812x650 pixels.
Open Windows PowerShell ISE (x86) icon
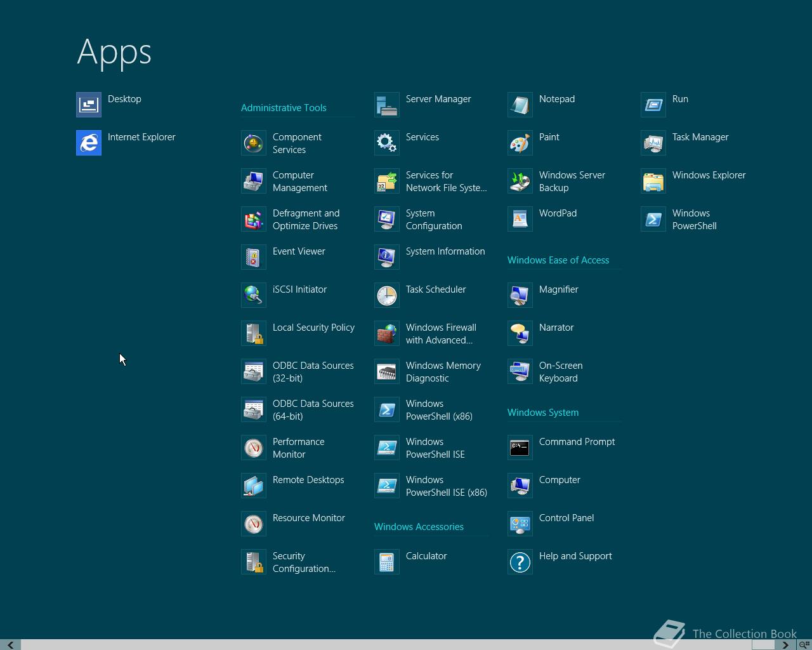tap(387, 486)
